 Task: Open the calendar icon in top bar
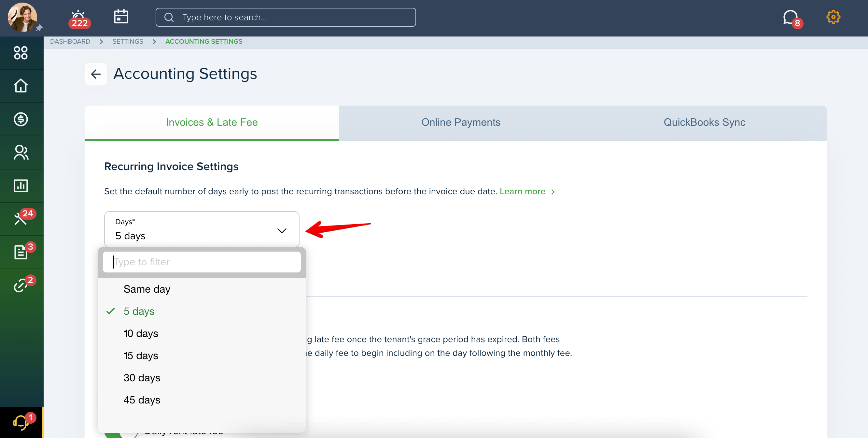tap(121, 17)
